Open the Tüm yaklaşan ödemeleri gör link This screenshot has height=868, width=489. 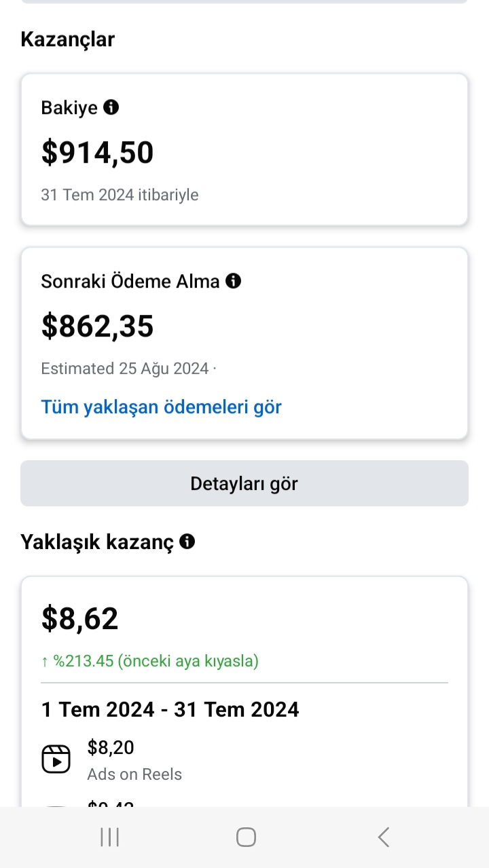click(x=161, y=407)
